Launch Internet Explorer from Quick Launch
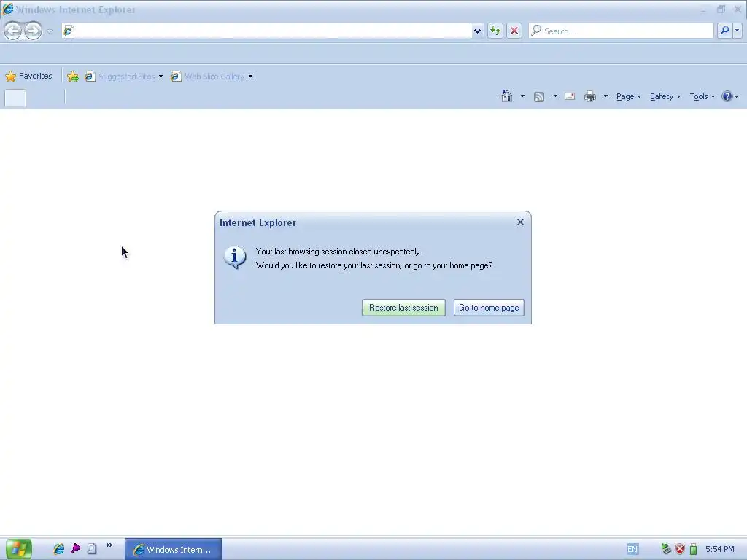 [x=58, y=549]
